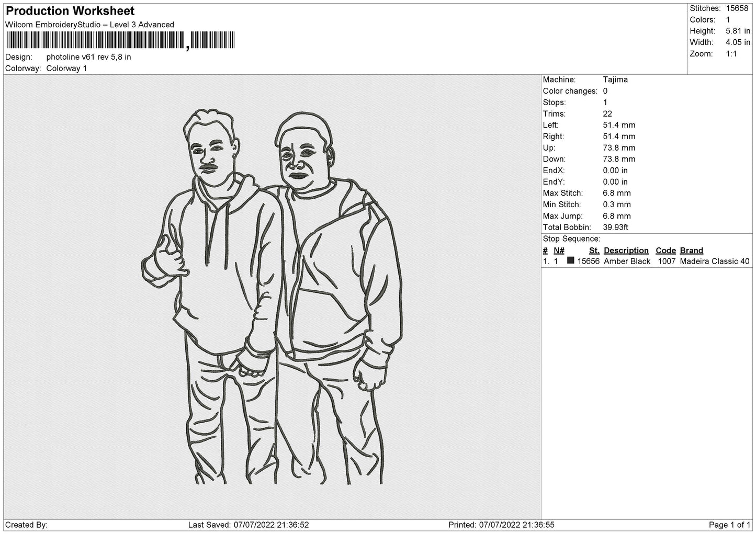Click the barcode under the header

[x=120, y=41]
